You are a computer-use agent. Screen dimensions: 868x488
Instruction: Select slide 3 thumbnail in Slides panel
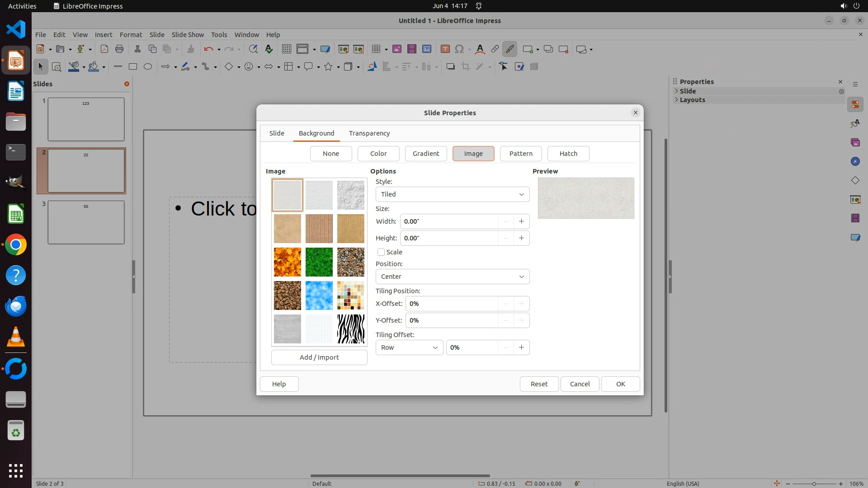click(x=86, y=222)
